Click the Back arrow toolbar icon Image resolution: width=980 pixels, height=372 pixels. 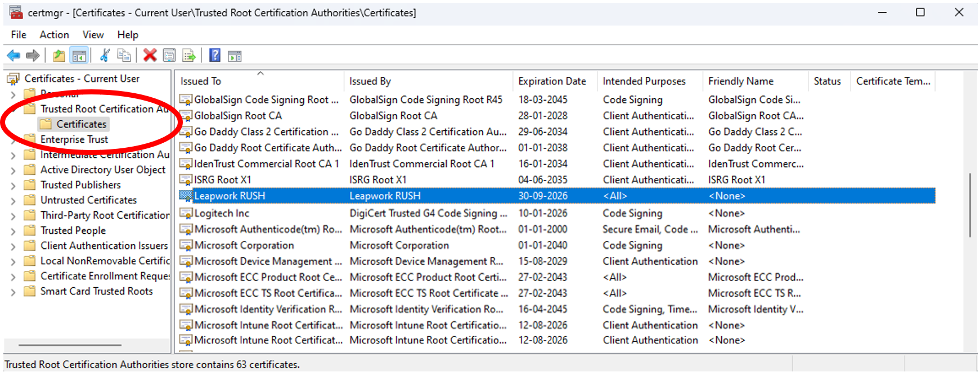(14, 56)
